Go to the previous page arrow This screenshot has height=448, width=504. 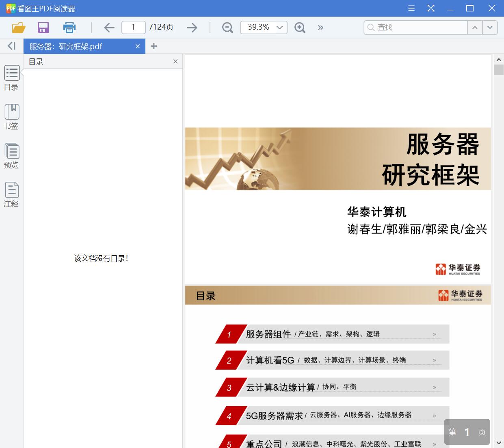click(x=109, y=28)
